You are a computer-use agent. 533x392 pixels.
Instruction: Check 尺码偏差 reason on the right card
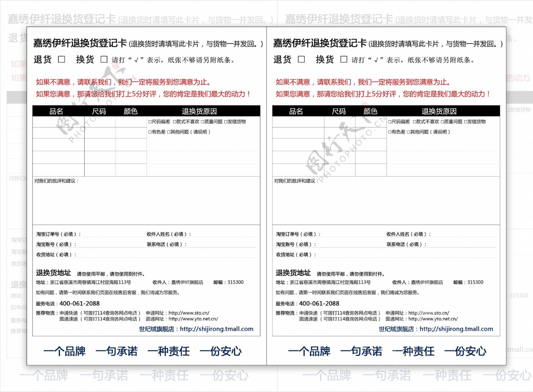(390, 122)
